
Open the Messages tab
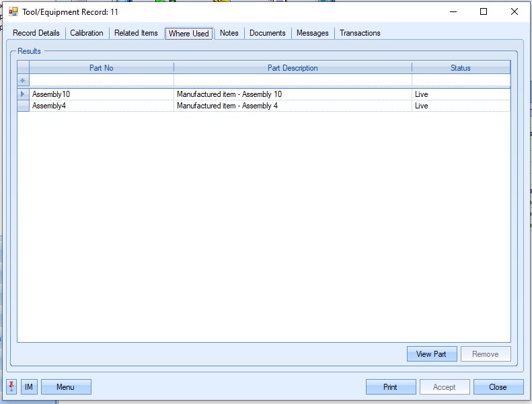point(312,33)
